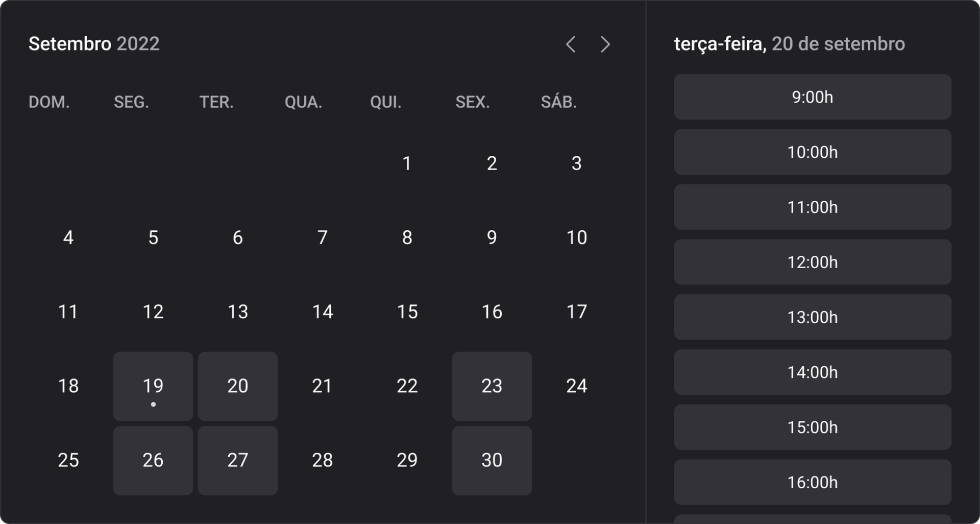Select September 20 on the calendar

[x=237, y=386]
